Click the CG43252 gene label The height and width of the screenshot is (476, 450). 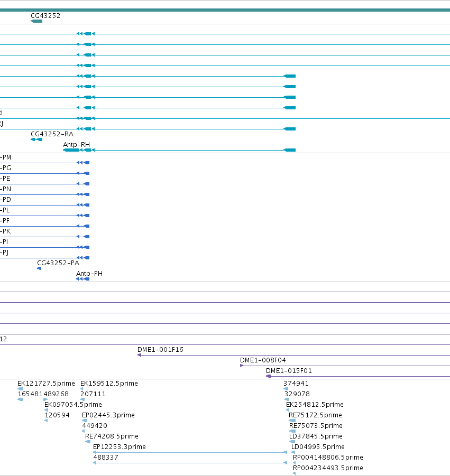pyautogui.click(x=45, y=15)
